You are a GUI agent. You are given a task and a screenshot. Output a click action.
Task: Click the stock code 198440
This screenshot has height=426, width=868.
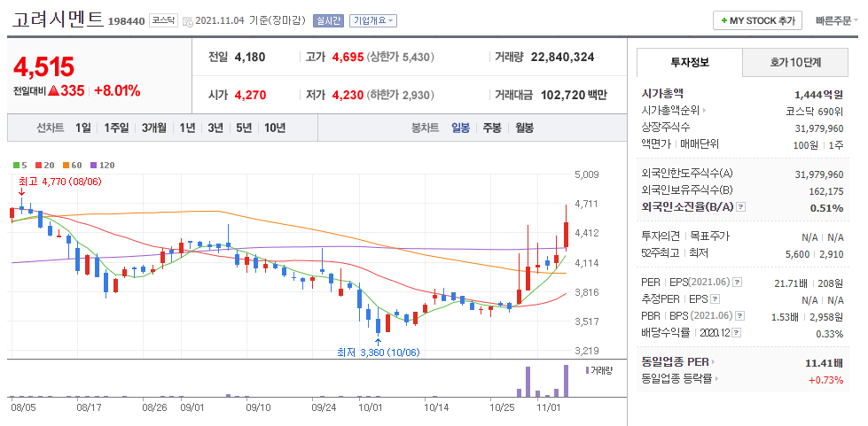[126, 21]
